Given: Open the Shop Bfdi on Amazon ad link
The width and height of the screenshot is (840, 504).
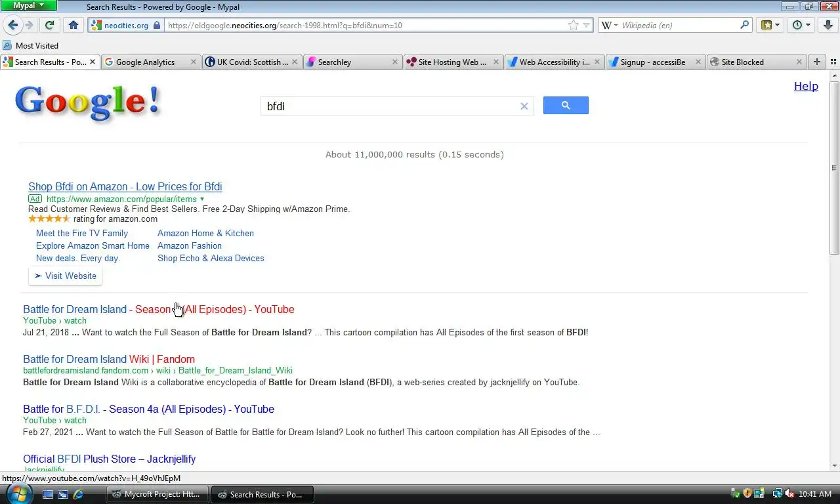Looking at the screenshot, I should 125,186.
